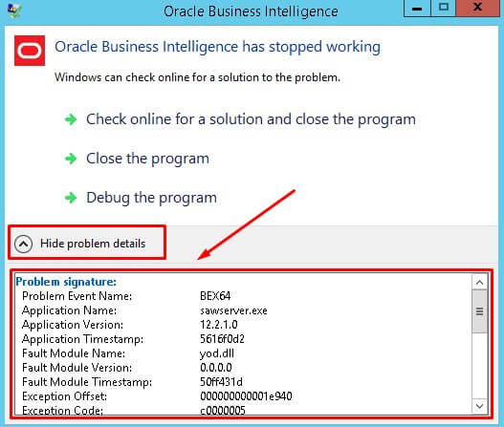504x427 pixels.
Task: Select Close the program option
Action: click(147, 159)
